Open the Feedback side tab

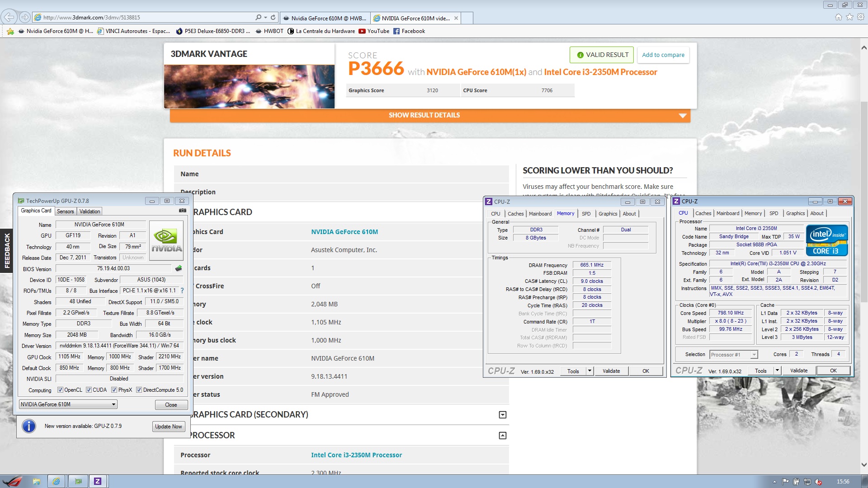[6, 251]
